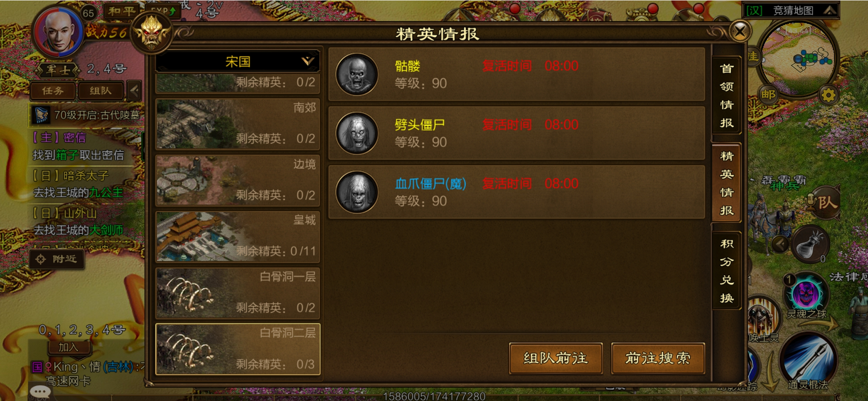Expand the 竞猜地图 map header arrow
The image size is (868, 401).
coord(829,10)
